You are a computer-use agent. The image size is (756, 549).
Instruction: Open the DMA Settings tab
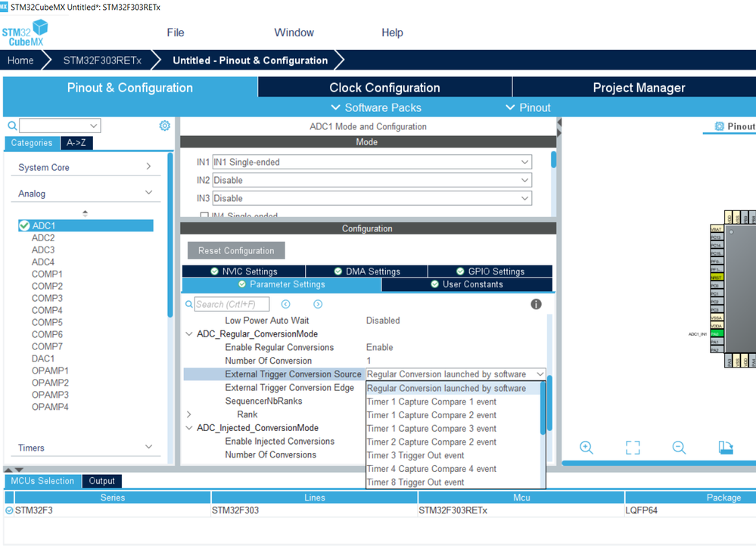pos(366,271)
